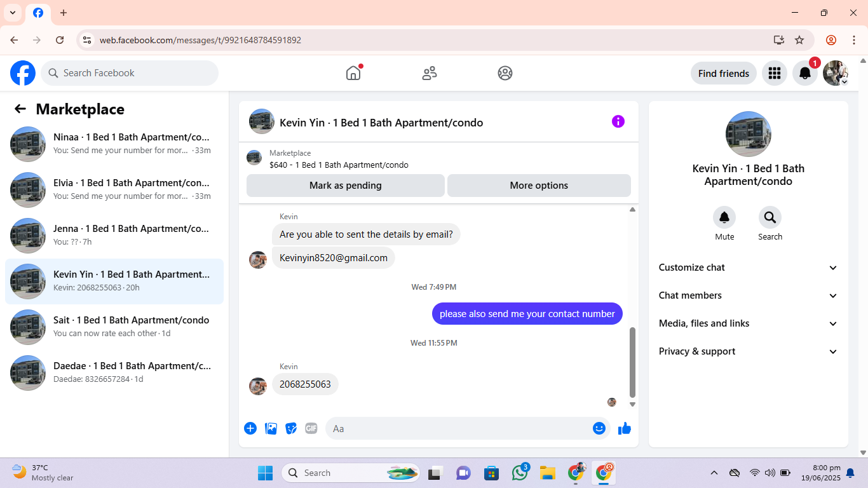Image resolution: width=868 pixels, height=488 pixels.
Task: Select the Kevin Yin conversation
Action: tap(114, 281)
